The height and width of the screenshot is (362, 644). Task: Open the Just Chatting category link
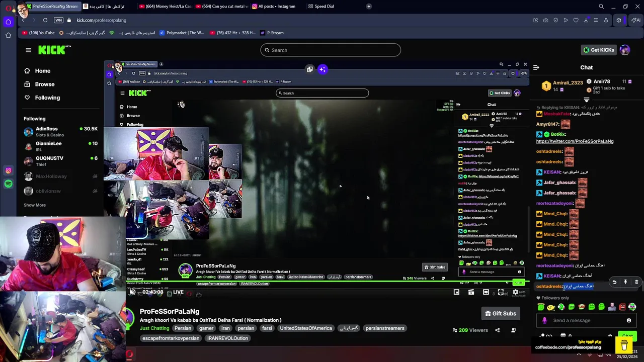coord(154,328)
